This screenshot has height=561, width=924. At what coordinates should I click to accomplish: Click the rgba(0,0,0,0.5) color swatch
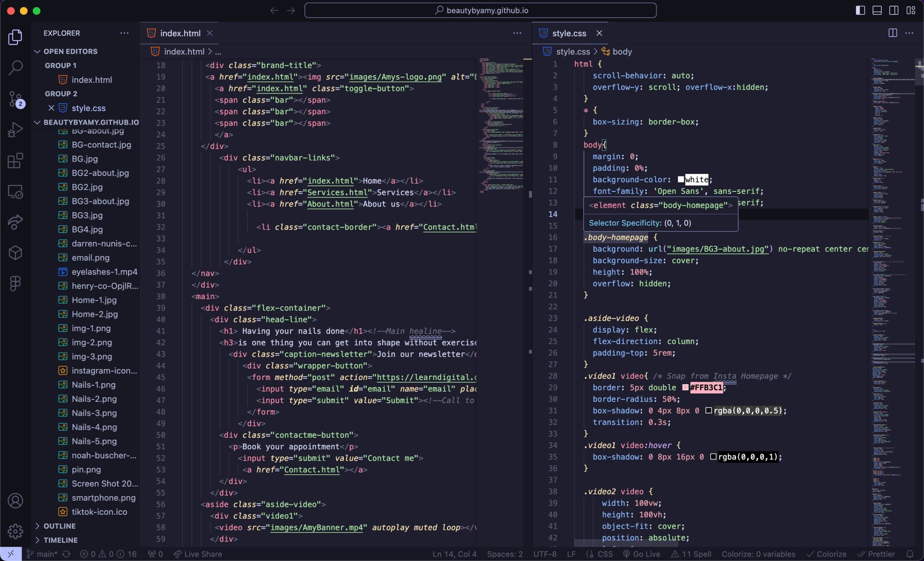point(709,410)
